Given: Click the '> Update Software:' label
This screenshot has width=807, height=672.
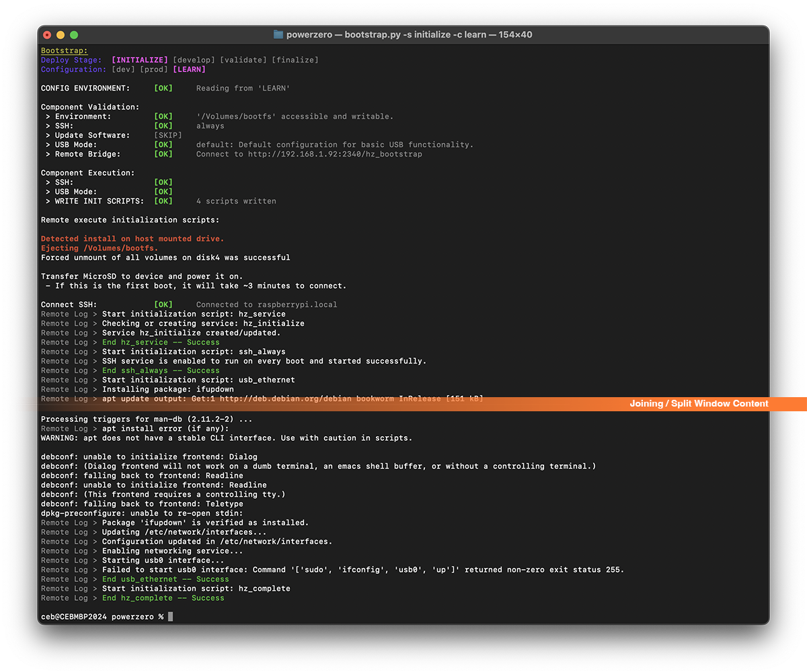Looking at the screenshot, I should pos(88,135).
